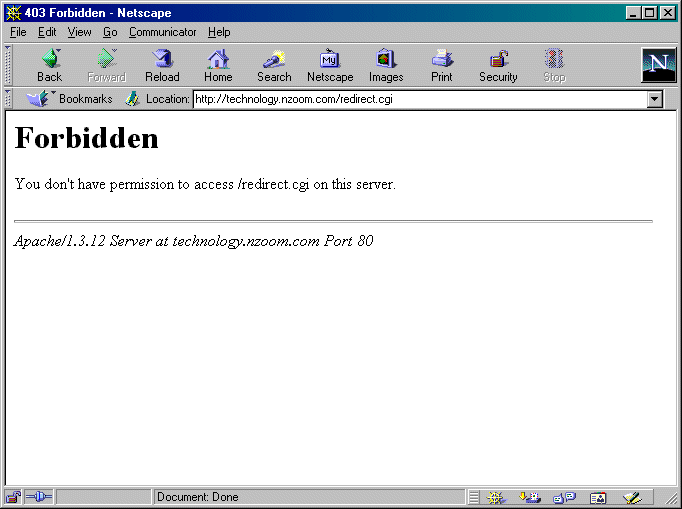Print the page using the Print icon

click(x=442, y=65)
